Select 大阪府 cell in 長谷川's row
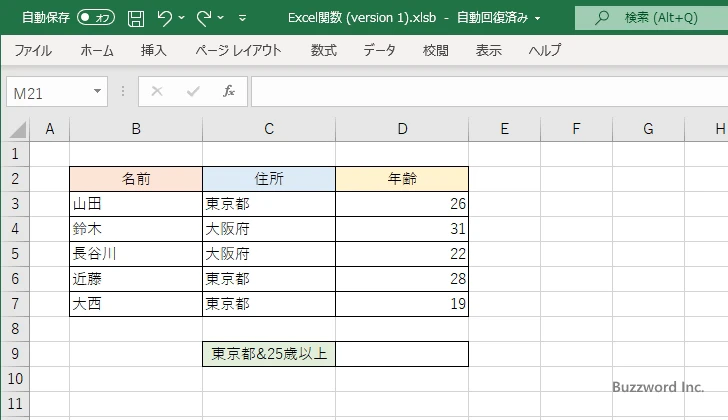 pyautogui.click(x=269, y=254)
